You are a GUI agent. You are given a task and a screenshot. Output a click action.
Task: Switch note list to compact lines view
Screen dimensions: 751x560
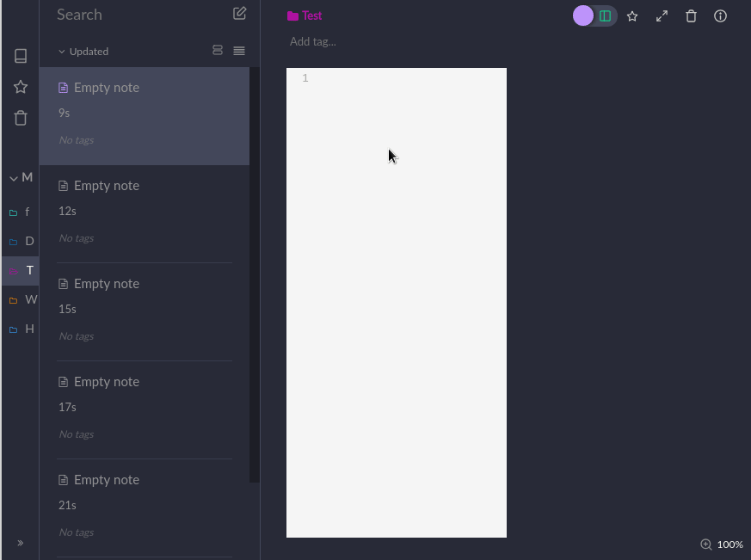pos(239,51)
